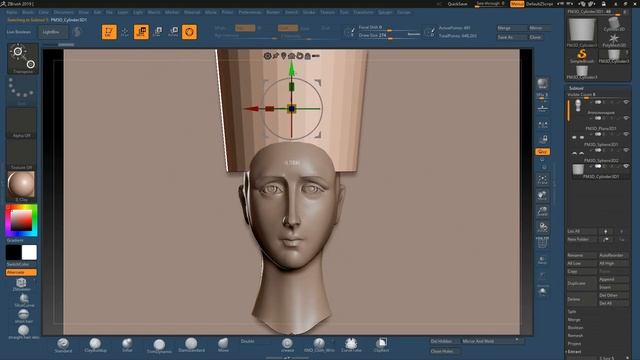Toggle the Alternate color button
This screenshot has width=640, height=360.
point(21,272)
